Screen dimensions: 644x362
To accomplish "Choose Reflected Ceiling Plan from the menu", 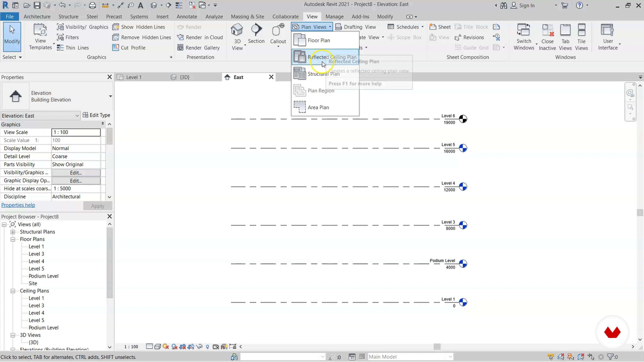I will click(325, 57).
